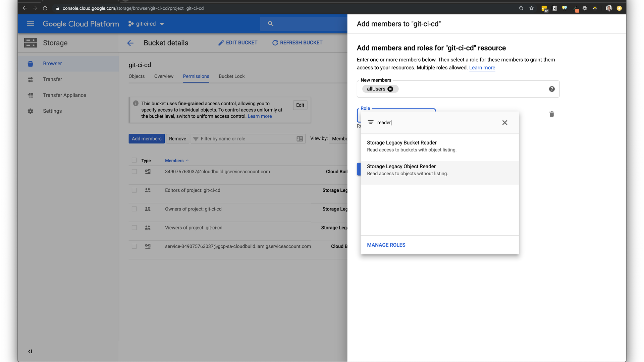Click the back arrow beside Bucket details
This screenshot has height=362, width=644.
(130, 43)
